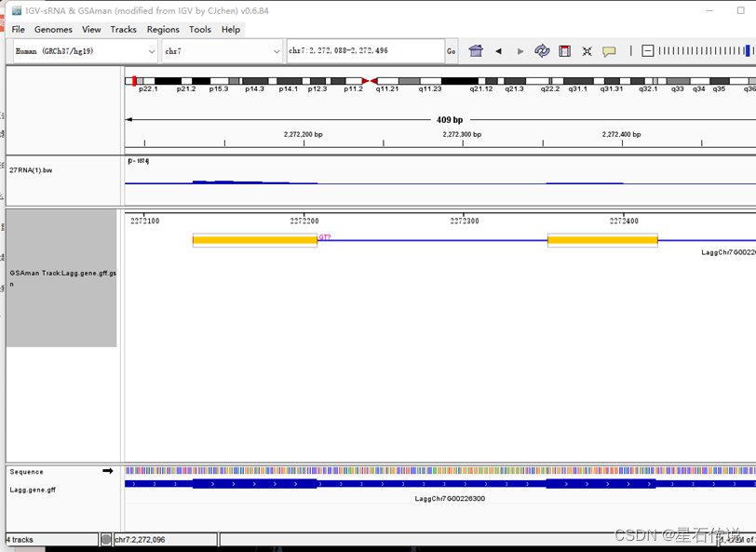
Task: Click the Go button
Action: (452, 51)
